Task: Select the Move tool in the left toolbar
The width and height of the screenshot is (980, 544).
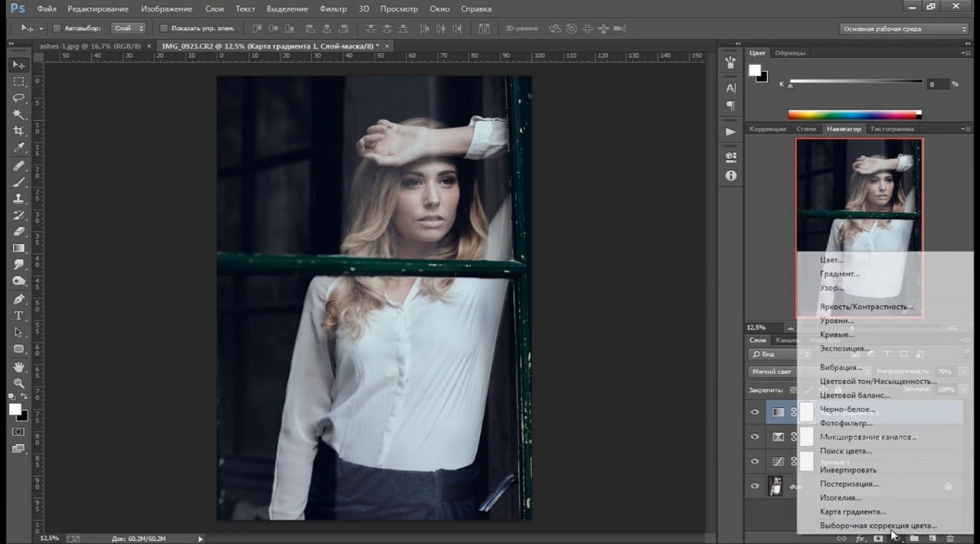Action: point(19,65)
